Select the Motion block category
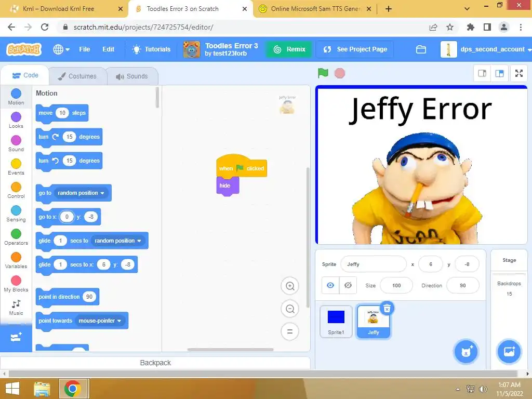532x399 pixels. click(16, 97)
